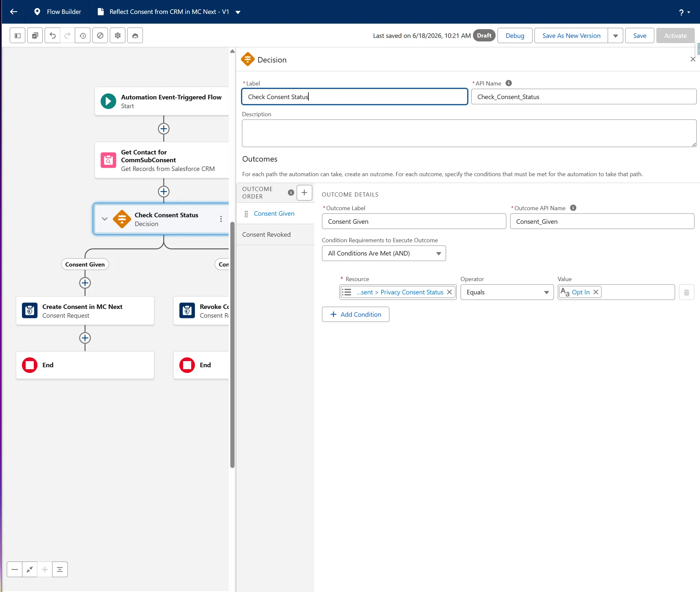
Task: Open flow settings gear icon
Action: [118, 36]
